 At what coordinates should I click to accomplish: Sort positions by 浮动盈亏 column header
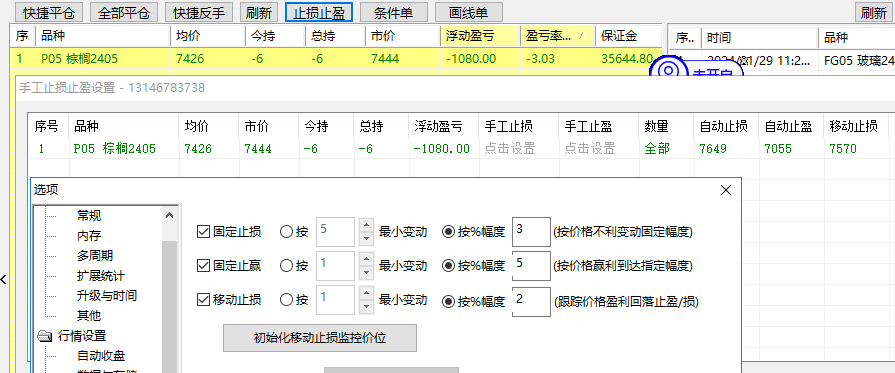(x=480, y=37)
